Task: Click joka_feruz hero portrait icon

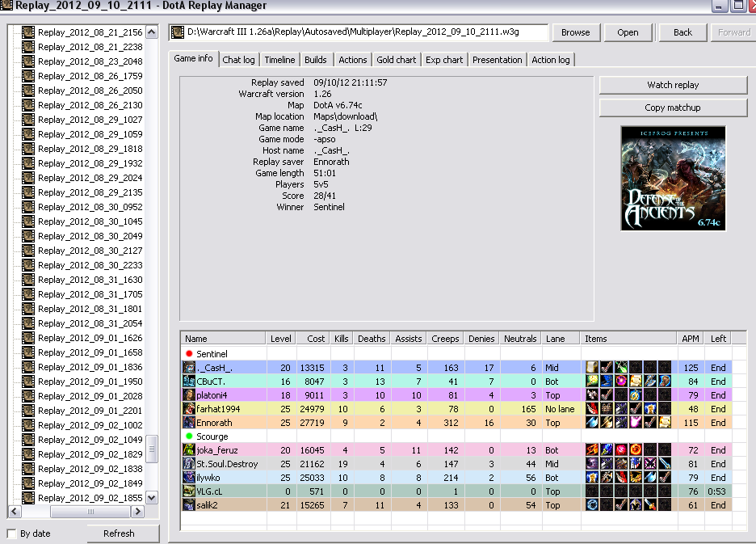Action: (189, 450)
